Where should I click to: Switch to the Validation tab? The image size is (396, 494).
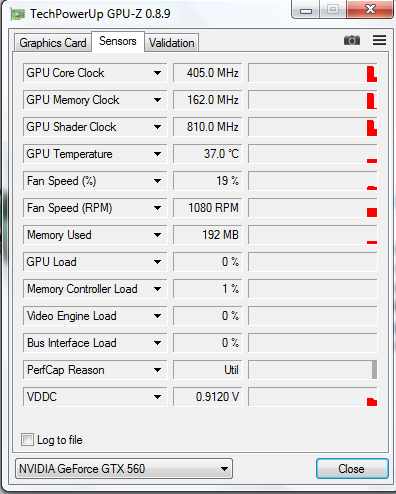pyautogui.click(x=172, y=43)
